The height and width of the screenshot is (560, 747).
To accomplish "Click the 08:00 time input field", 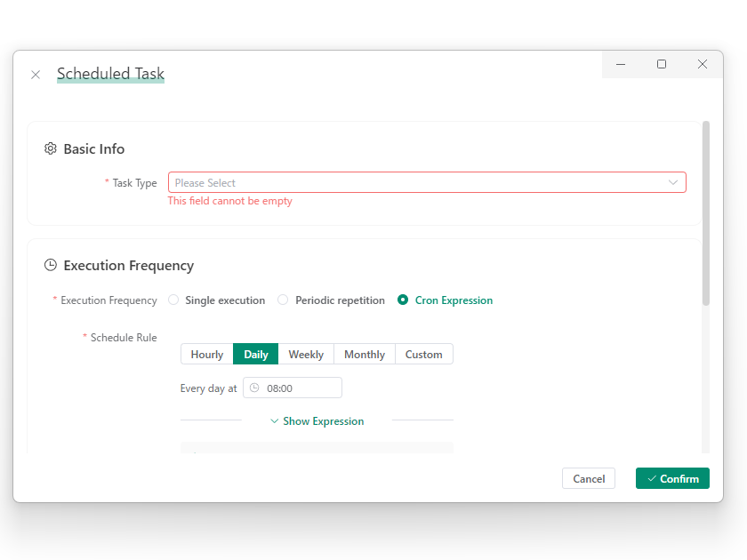I will pos(298,388).
